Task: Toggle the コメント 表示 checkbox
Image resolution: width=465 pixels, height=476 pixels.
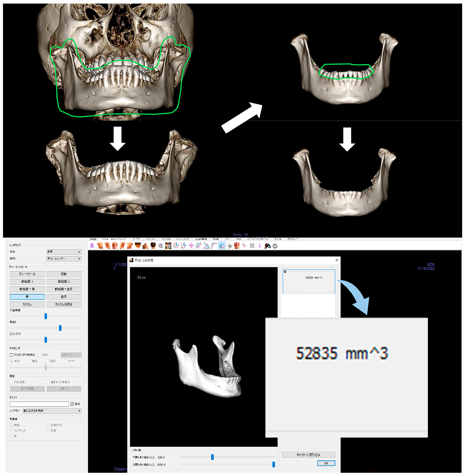Action: pos(72,404)
